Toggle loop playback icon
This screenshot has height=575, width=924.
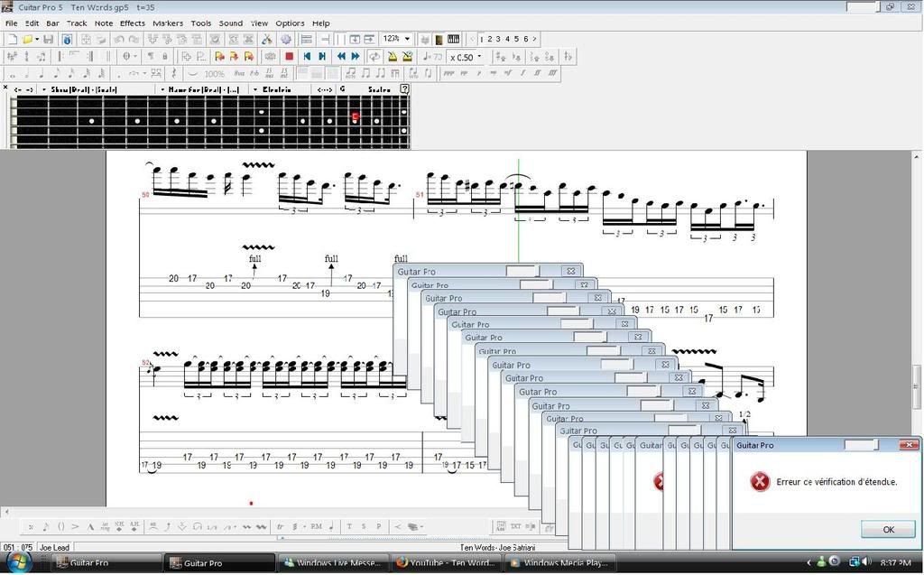click(374, 57)
